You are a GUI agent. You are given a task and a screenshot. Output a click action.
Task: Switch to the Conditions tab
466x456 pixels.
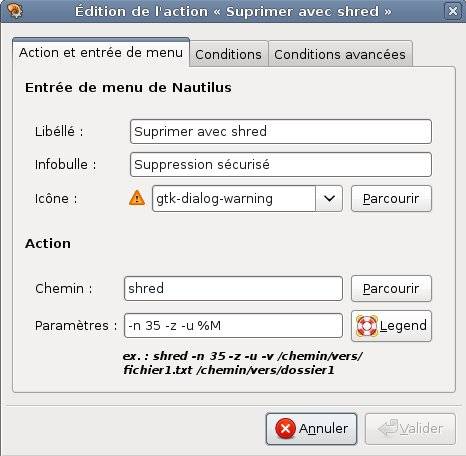(229, 54)
